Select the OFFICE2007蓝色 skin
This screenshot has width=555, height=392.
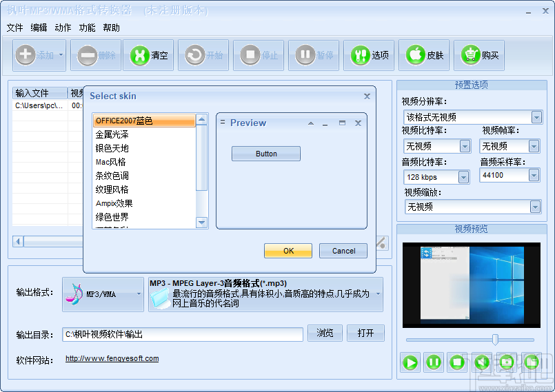pos(144,121)
